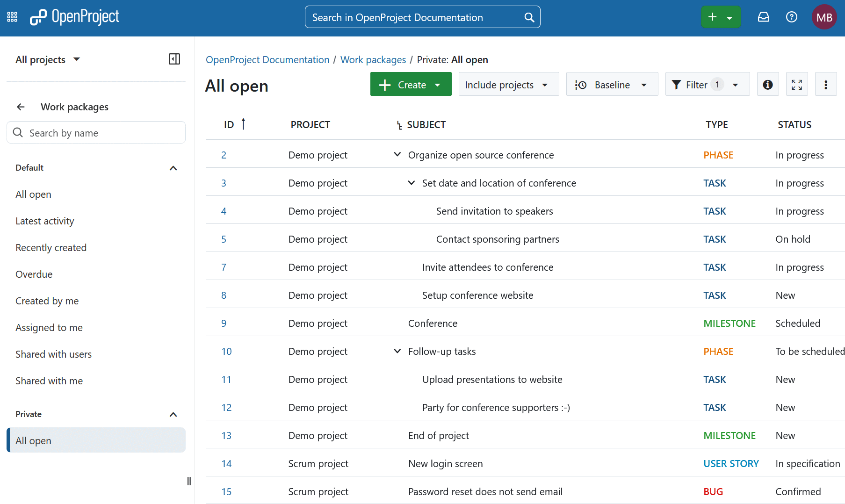This screenshot has height=504, width=845.
Task: Open the MB user account avatar menu
Action: coord(824,16)
